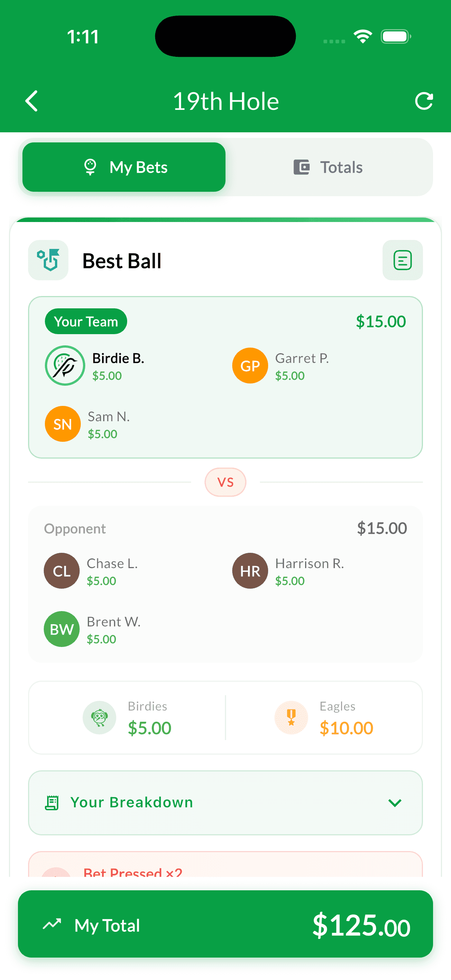Tap Harrison R. HR avatar
This screenshot has width=451, height=980.
pos(250,571)
